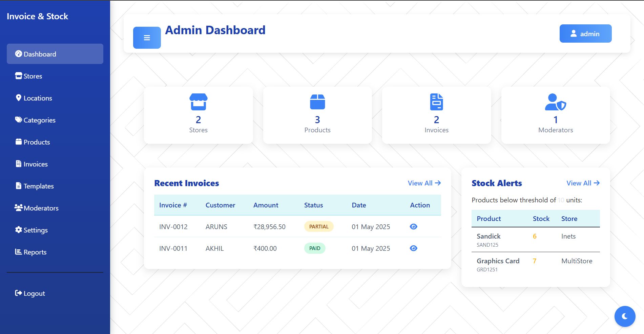Image resolution: width=644 pixels, height=334 pixels.
Task: Click the Logout exit icon in sidebar
Action: (19, 293)
